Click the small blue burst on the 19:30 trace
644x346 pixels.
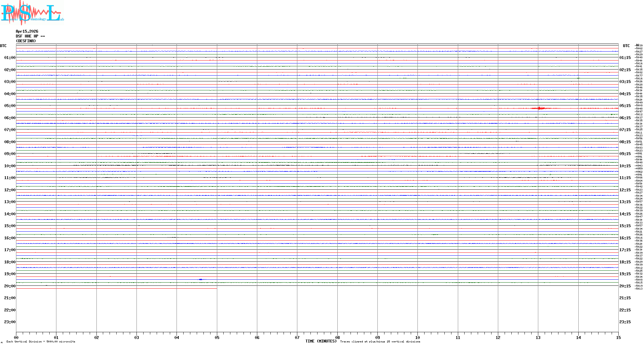coord(201,279)
